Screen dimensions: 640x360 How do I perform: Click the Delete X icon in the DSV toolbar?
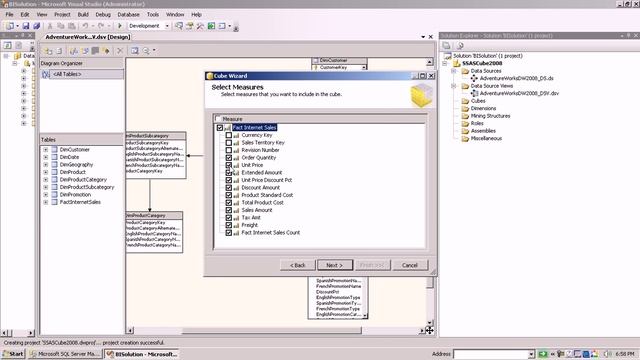coord(120,51)
